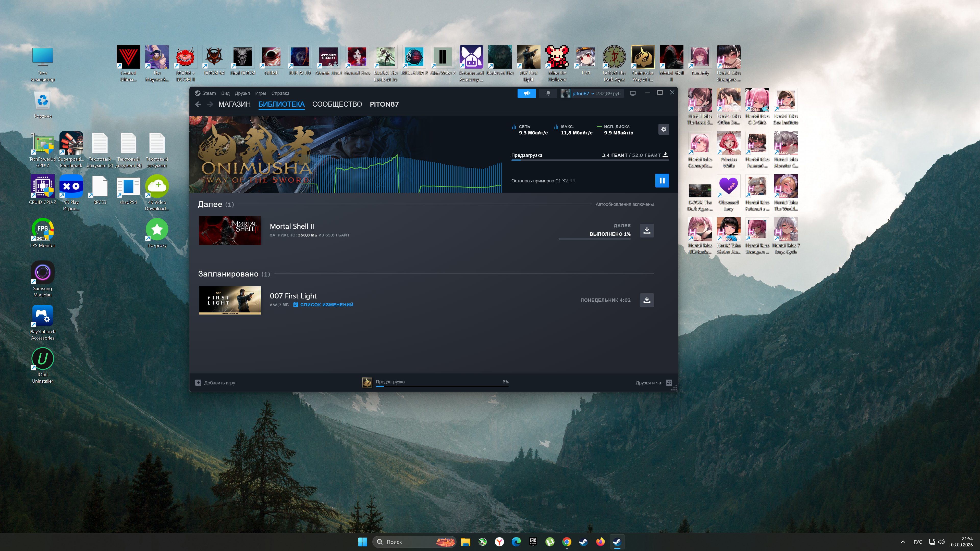The image size is (980, 551).
Task: Click the 007 First Light title
Action: [293, 296]
